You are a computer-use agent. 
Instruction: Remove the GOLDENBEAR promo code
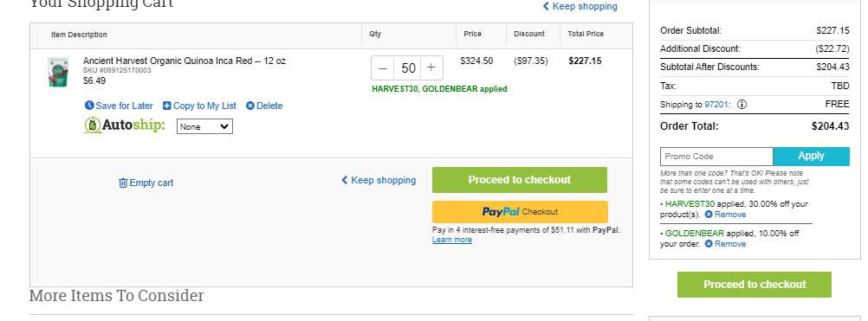pyautogui.click(x=725, y=244)
